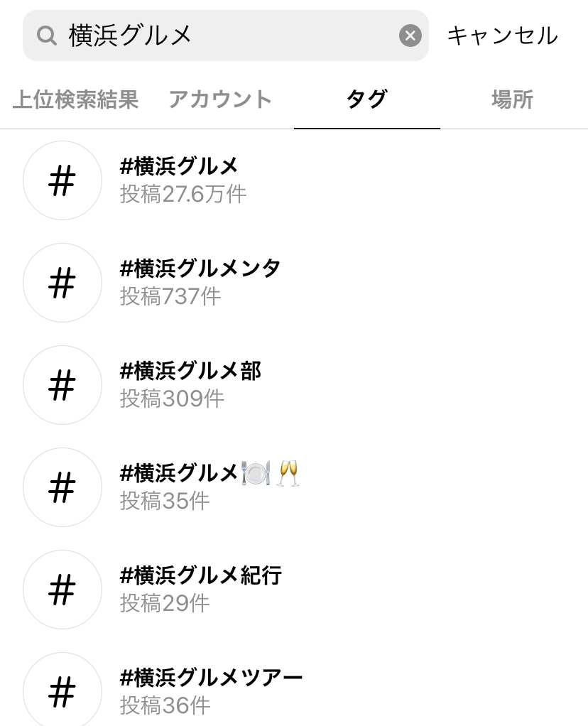588x726 pixels.
Task: Switch to the 上位検索結果 tab
Action: (x=75, y=99)
